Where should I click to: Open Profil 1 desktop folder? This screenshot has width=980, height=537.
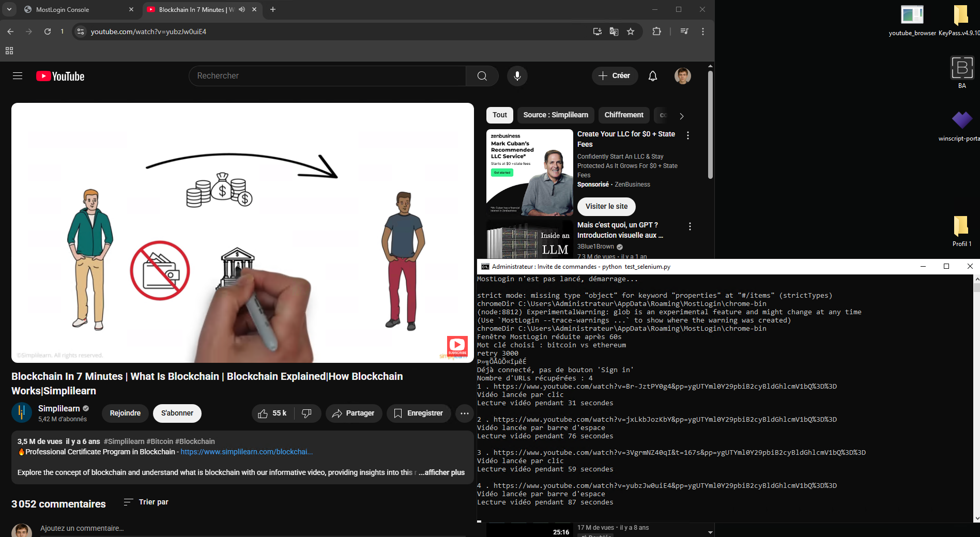point(962,232)
